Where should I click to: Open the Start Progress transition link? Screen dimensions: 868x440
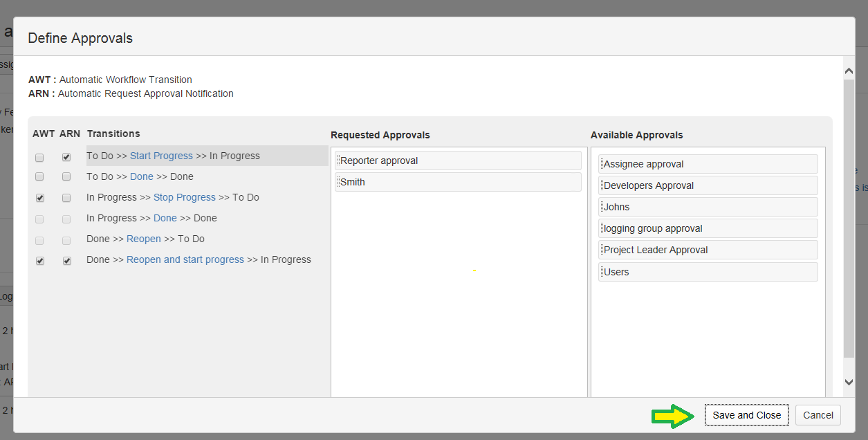pyautogui.click(x=161, y=156)
